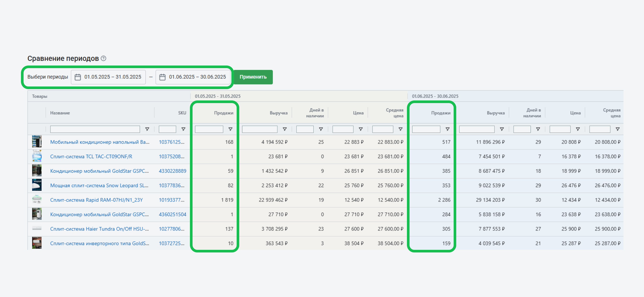This screenshot has height=297, width=644.
Task: Open the filter menu for June Выручка column
Action: 502,129
